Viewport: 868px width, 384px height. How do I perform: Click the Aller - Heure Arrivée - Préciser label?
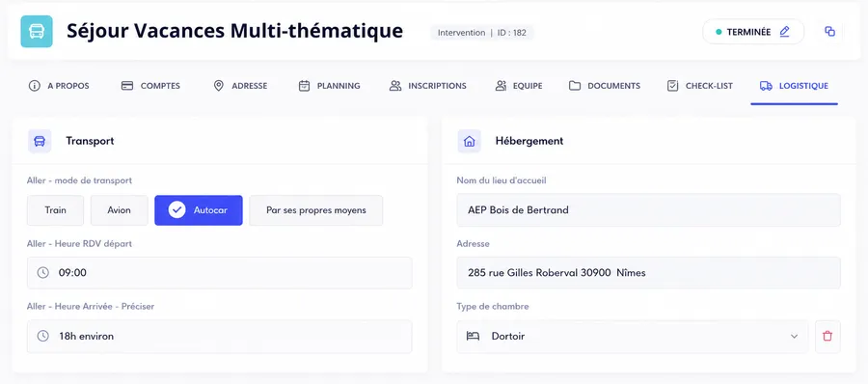point(91,307)
